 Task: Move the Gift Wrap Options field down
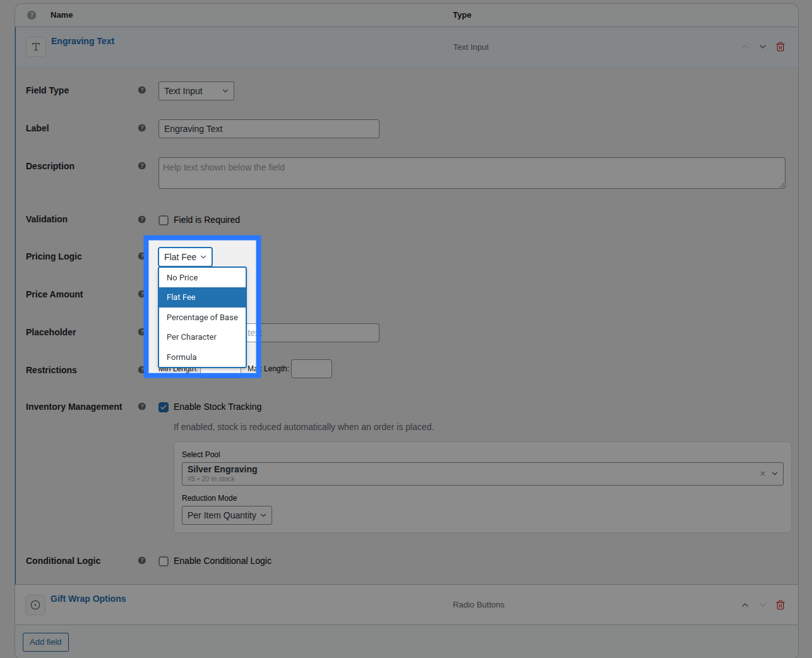coord(763,605)
